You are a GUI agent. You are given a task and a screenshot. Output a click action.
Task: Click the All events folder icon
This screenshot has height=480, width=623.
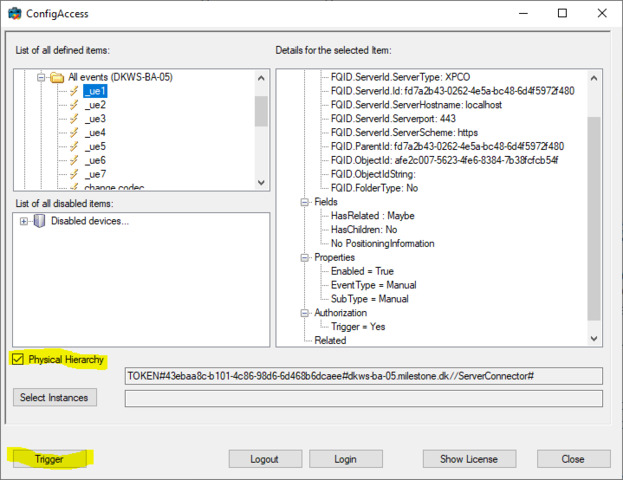[57, 77]
